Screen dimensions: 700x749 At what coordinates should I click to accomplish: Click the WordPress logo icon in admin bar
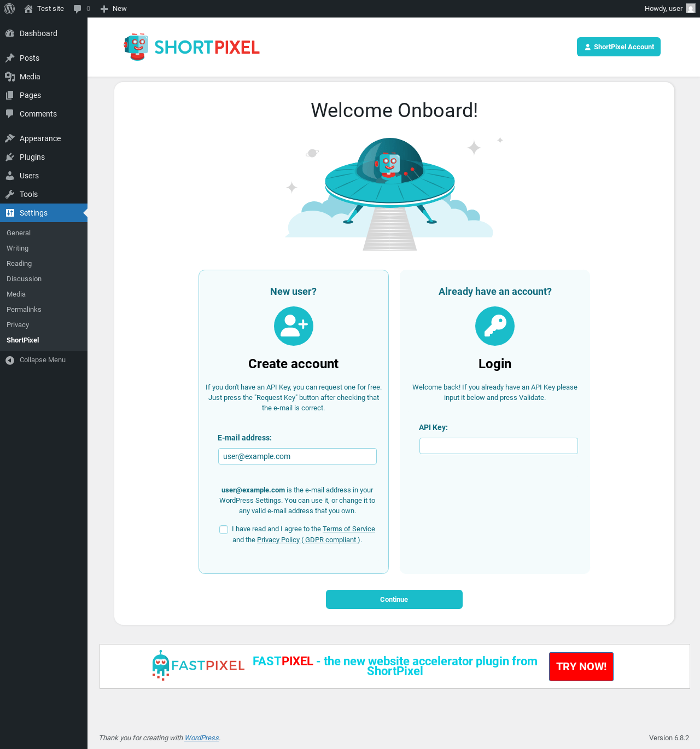9,9
